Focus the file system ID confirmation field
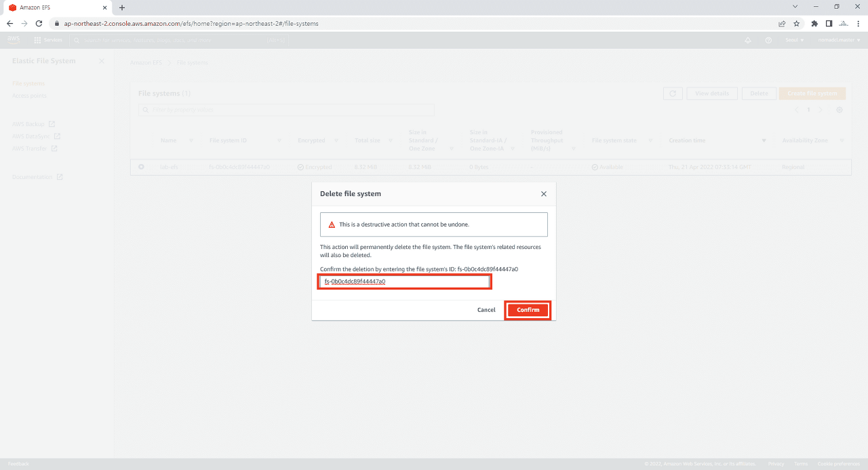Image resolution: width=868 pixels, height=470 pixels. (405, 281)
